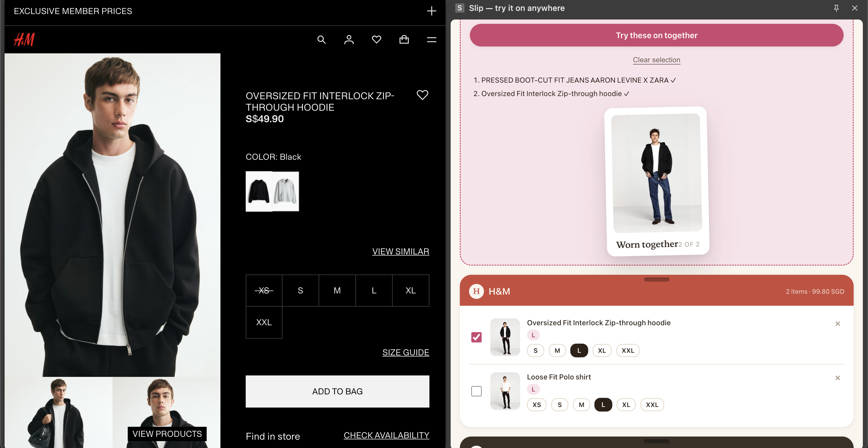Select size XXL on H&M page
The height and width of the screenshot is (448, 868).
(264, 322)
